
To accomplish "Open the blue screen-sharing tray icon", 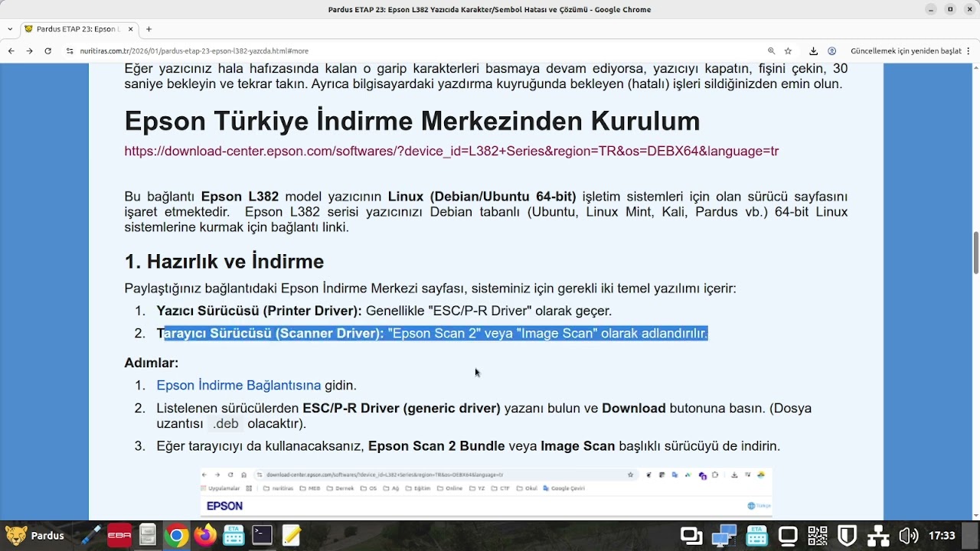I will pos(724,536).
